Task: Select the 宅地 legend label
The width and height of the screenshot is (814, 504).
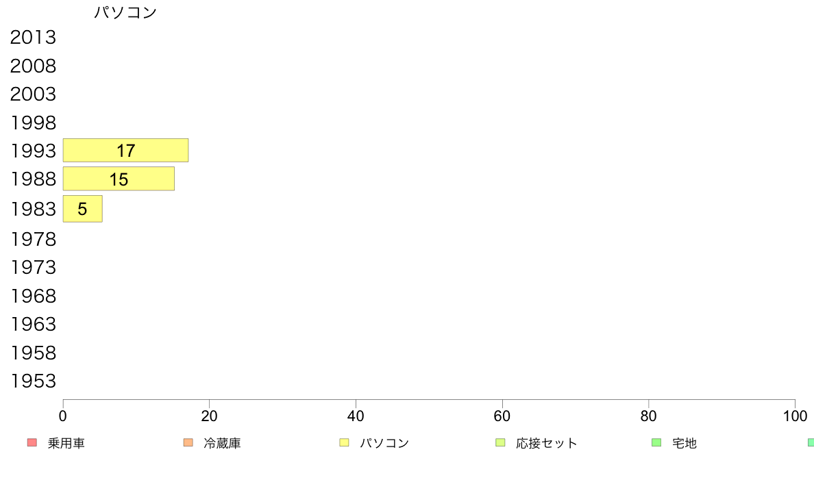Action: (x=684, y=443)
